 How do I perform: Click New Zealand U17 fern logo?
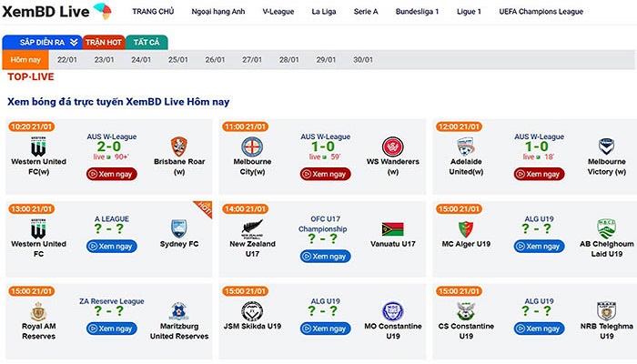coord(252,228)
